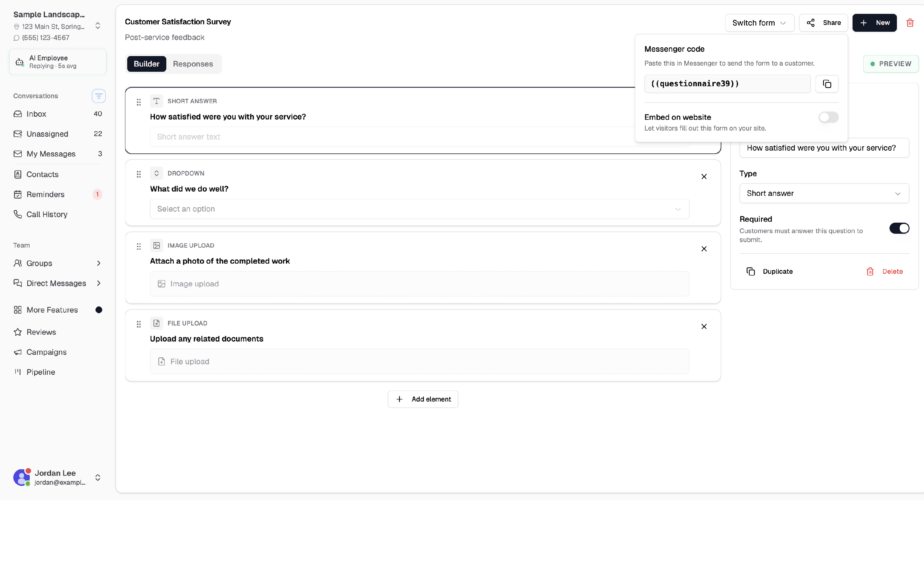This screenshot has height=578, width=924.
Task: Open More Features
Action: point(58,310)
